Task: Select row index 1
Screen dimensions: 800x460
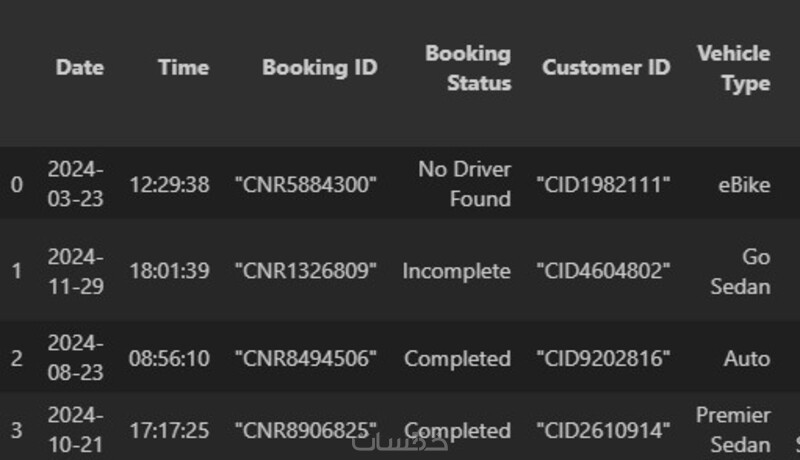Action: tap(16, 271)
